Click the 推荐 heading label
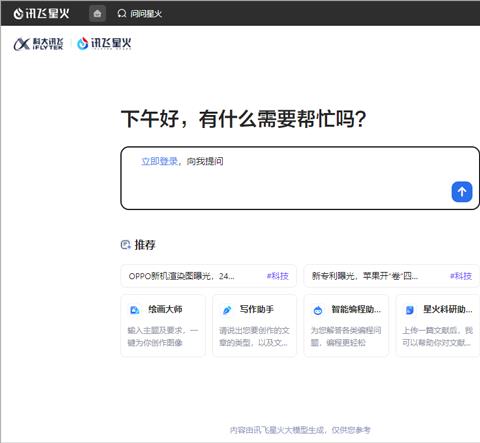Screen dimensions: 480x443 (x=145, y=245)
